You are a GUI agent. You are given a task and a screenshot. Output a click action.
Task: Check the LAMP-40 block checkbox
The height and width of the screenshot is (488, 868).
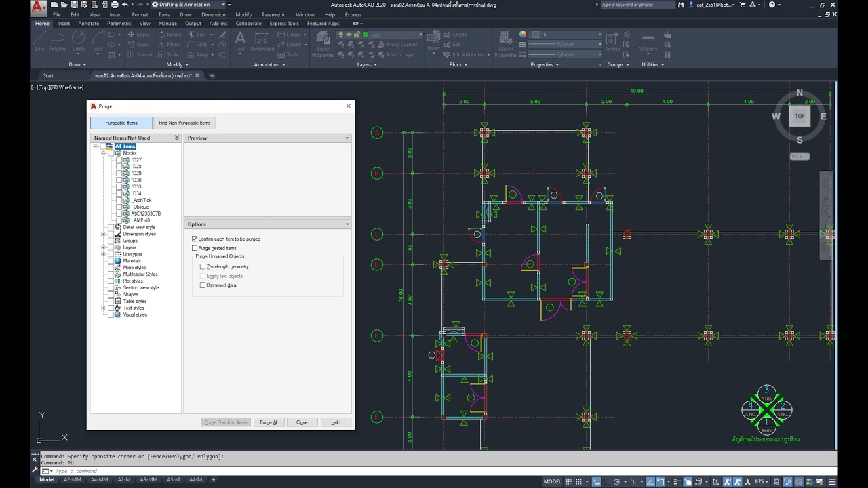point(119,220)
